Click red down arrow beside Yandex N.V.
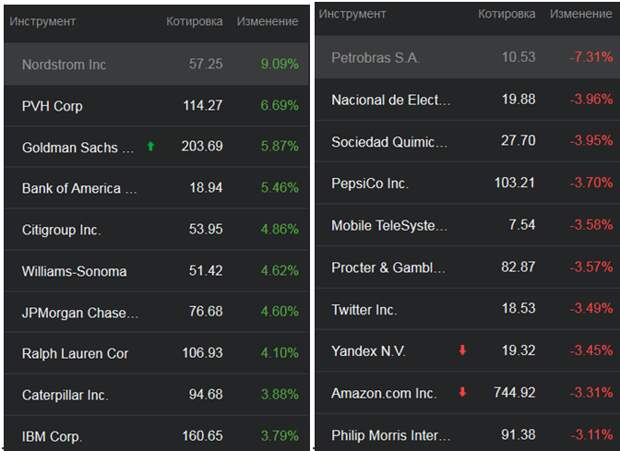Screen dimensions: 620x451 tap(462, 350)
